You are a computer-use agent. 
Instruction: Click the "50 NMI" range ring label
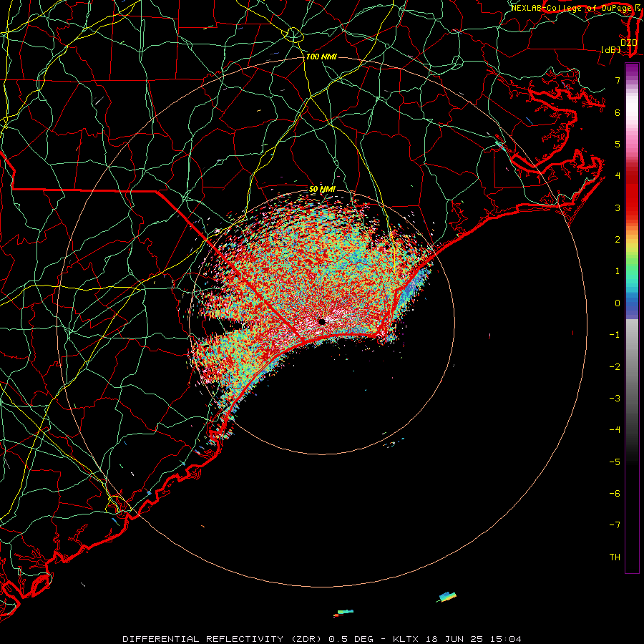[x=323, y=190]
